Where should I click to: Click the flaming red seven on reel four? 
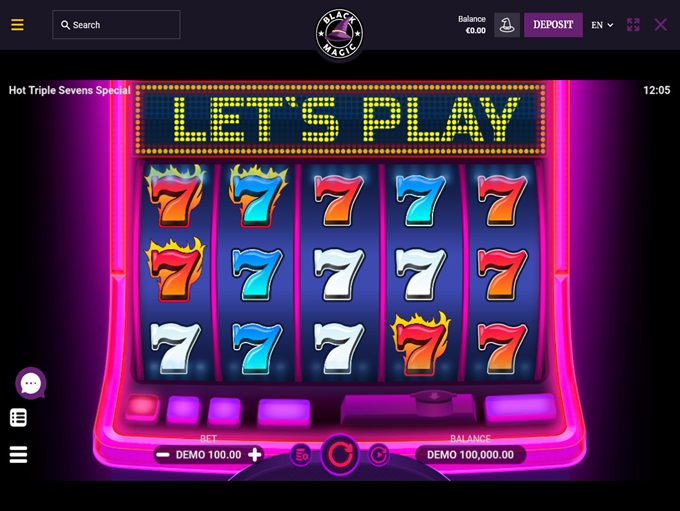[x=420, y=343]
